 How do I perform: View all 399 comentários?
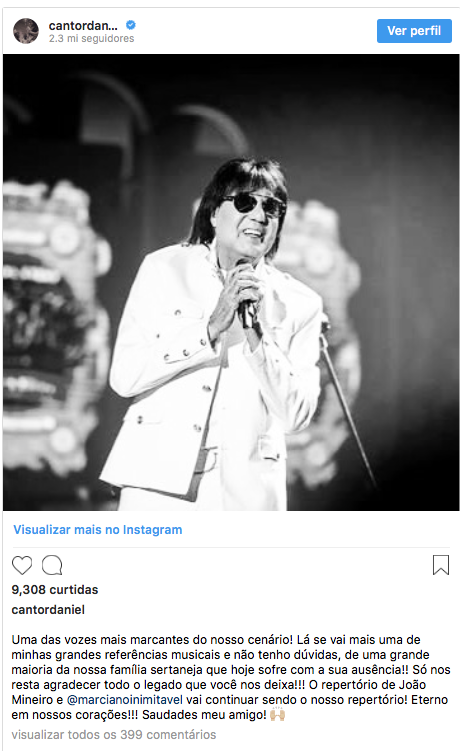tap(114, 735)
